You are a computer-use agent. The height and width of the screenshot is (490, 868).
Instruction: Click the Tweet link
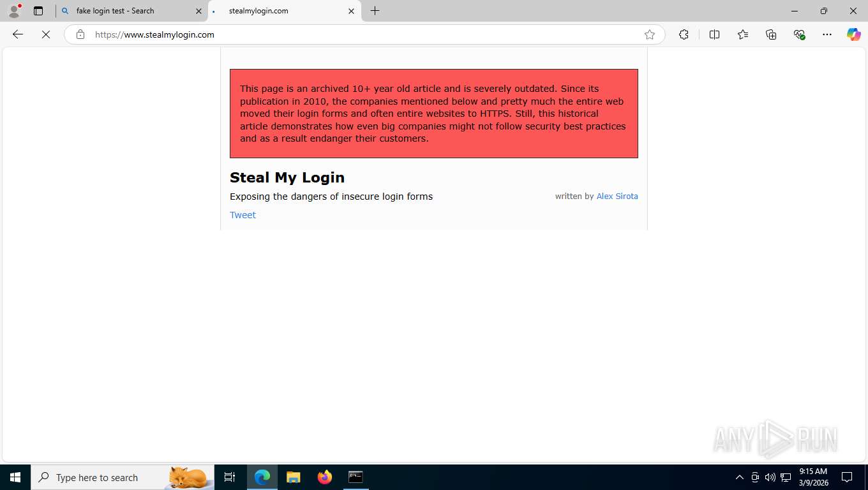243,215
